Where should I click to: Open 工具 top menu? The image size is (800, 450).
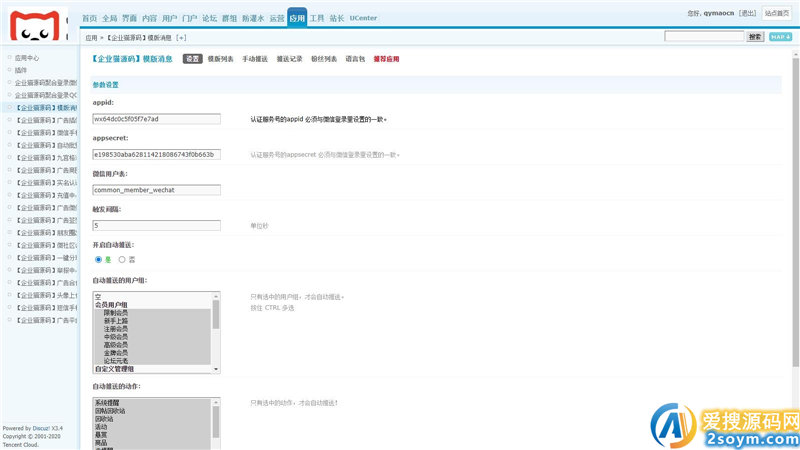(x=317, y=18)
